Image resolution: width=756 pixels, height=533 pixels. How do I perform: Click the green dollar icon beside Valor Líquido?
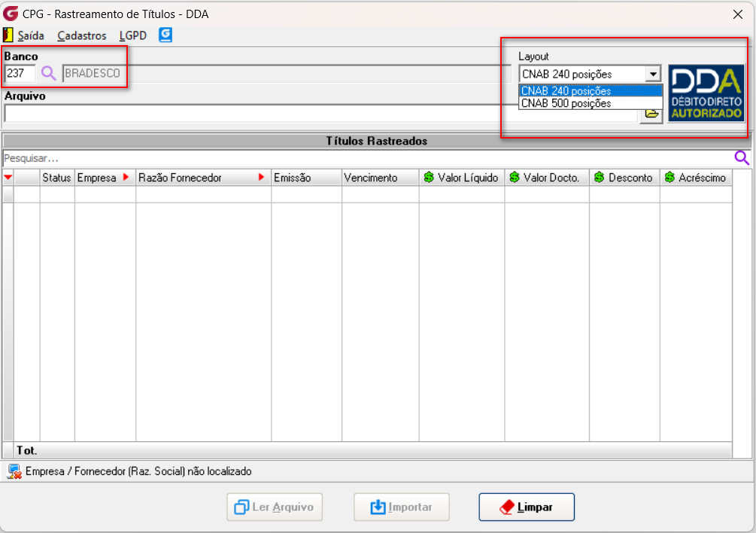pyautogui.click(x=429, y=177)
